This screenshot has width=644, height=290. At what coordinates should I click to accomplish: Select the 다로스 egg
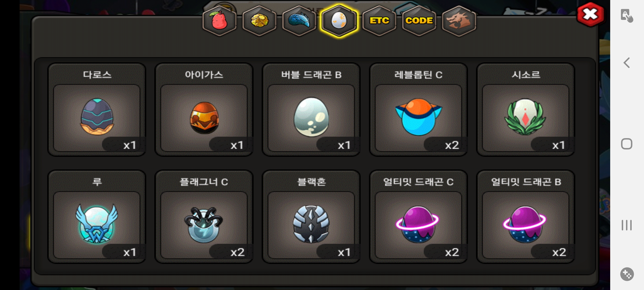pyautogui.click(x=97, y=110)
